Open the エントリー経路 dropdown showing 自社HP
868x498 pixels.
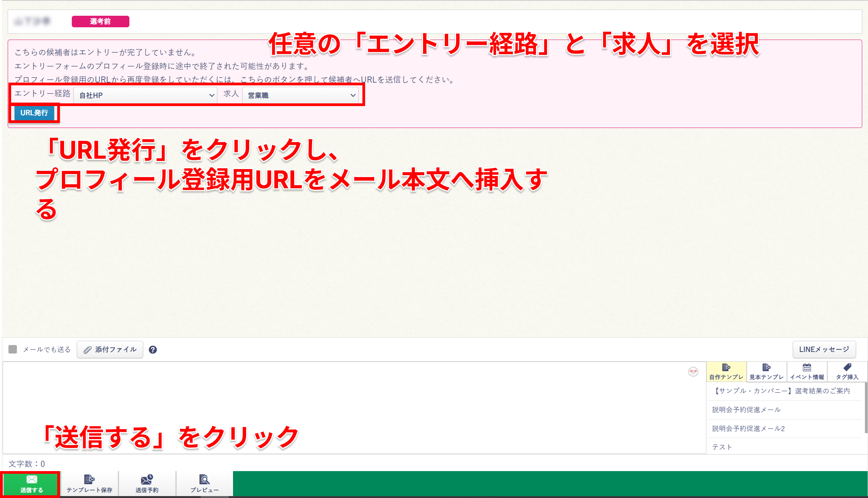(x=145, y=95)
